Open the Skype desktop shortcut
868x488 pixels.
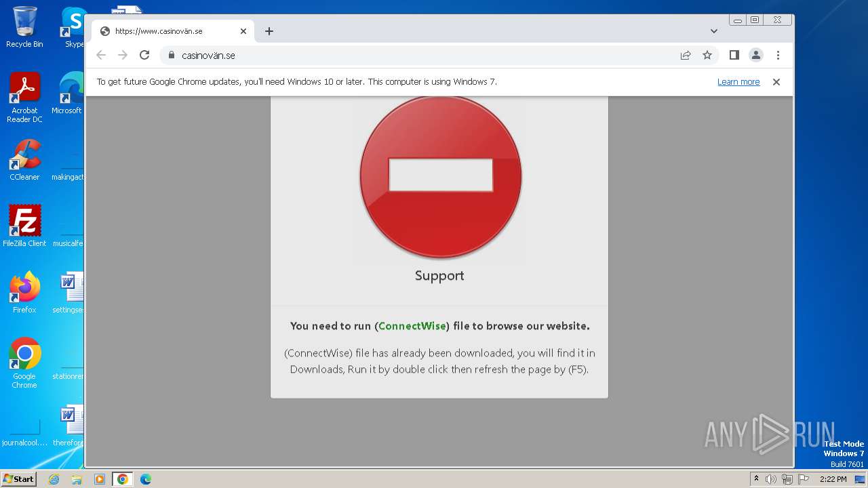[73, 27]
